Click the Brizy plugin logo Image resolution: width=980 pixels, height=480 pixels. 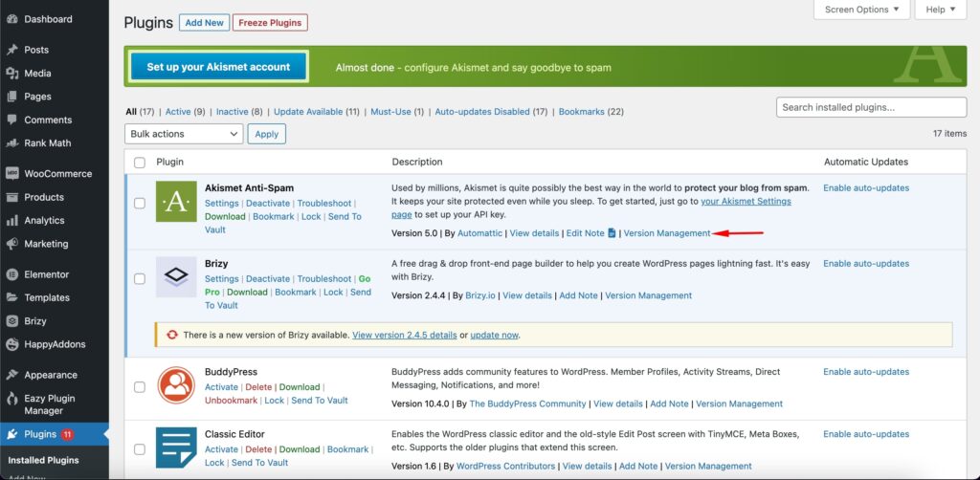[176, 276]
